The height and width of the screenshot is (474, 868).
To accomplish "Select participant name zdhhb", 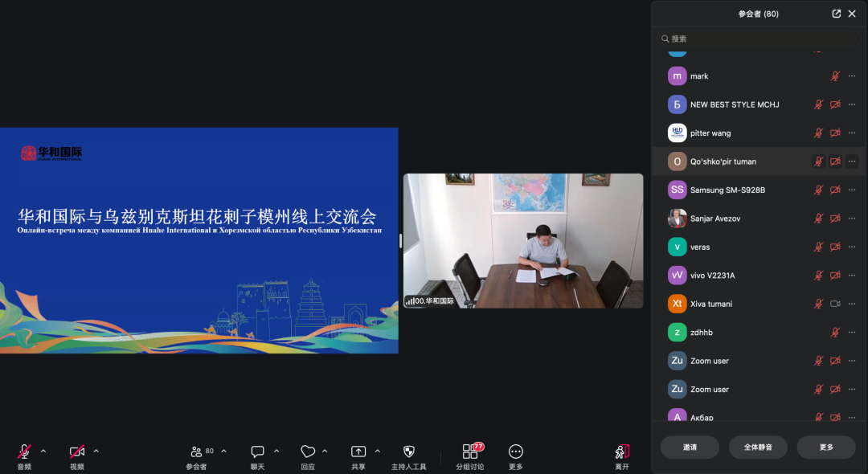I will tap(702, 333).
